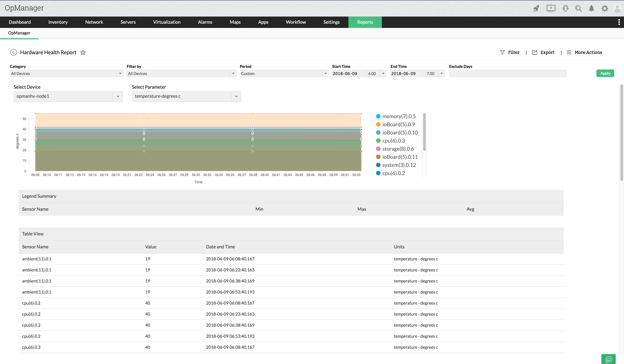Go back using the back arrow
The height and width of the screenshot is (364, 624).
[14, 52]
